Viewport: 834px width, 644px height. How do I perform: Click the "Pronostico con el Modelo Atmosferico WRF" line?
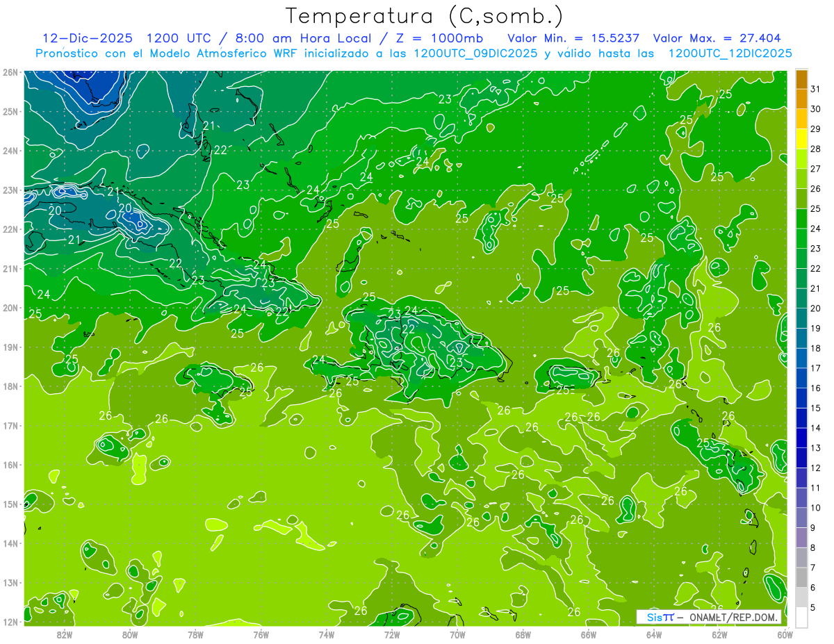[x=414, y=53]
